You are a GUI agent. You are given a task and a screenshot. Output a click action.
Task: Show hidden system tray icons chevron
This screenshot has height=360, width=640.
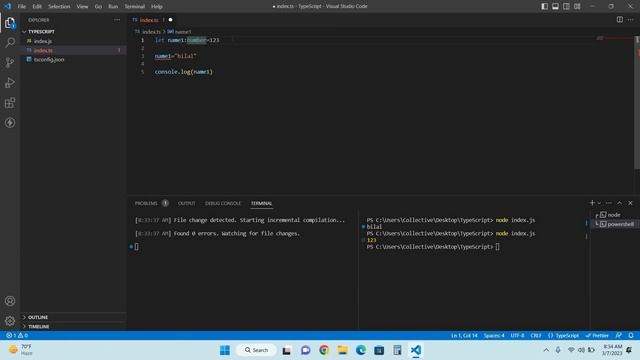click(546, 350)
